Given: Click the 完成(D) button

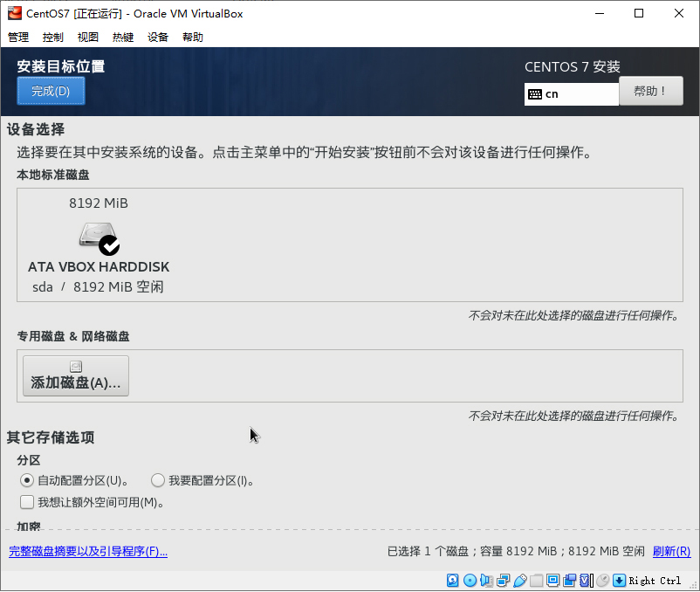Looking at the screenshot, I should 50,90.
